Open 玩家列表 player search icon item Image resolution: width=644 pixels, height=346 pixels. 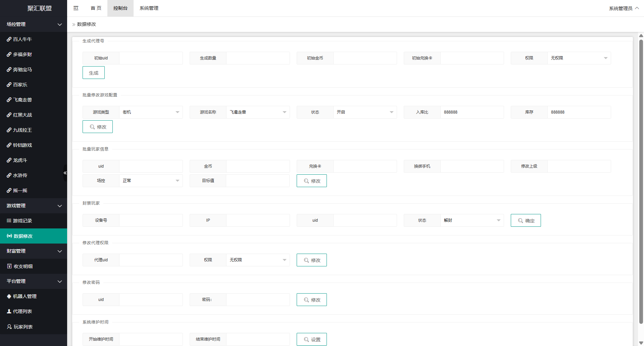pos(9,327)
